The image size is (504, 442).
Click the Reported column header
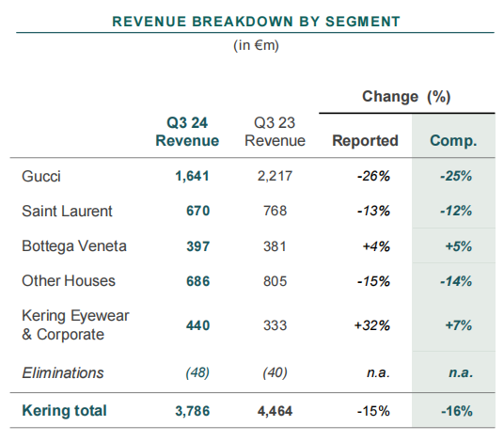click(365, 140)
